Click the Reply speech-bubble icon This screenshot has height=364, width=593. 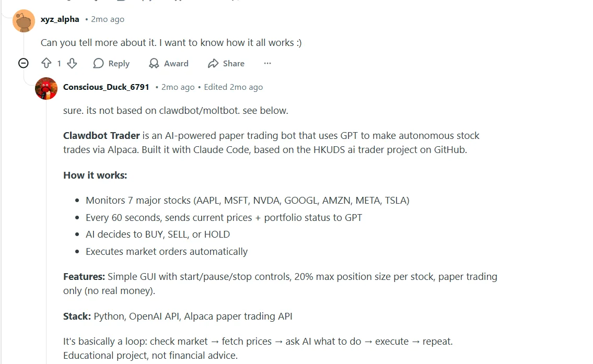98,63
